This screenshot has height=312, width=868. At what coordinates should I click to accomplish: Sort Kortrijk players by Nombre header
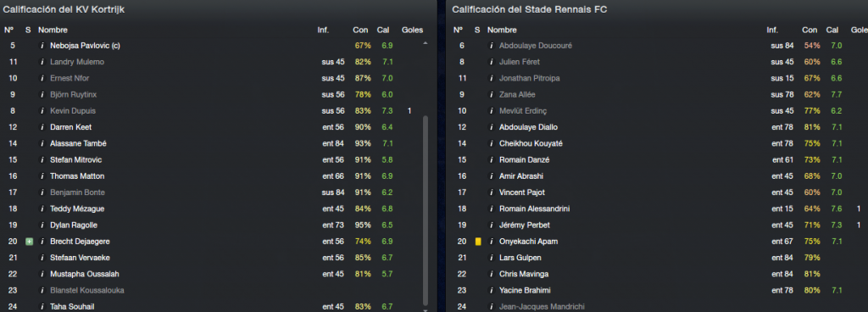(x=52, y=30)
